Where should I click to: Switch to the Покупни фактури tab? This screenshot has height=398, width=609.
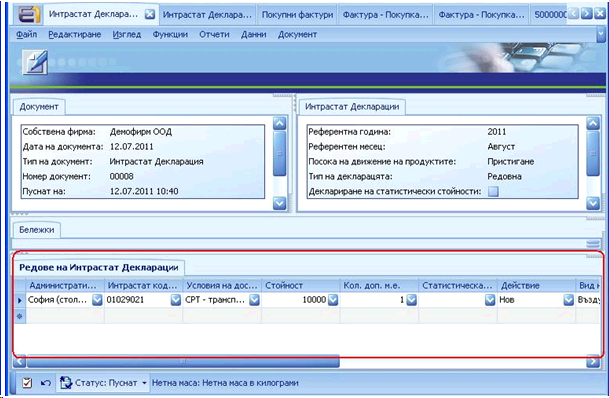coord(298,15)
